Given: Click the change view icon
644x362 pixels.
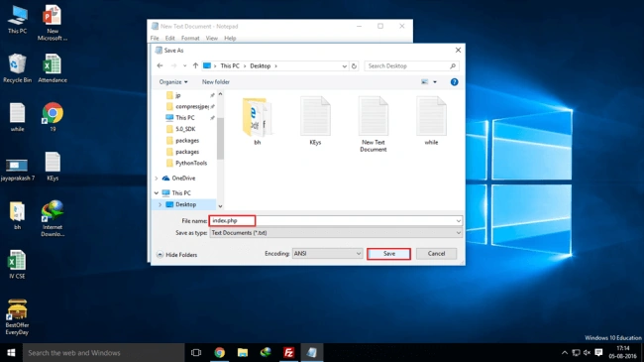Looking at the screenshot, I should click(x=425, y=82).
